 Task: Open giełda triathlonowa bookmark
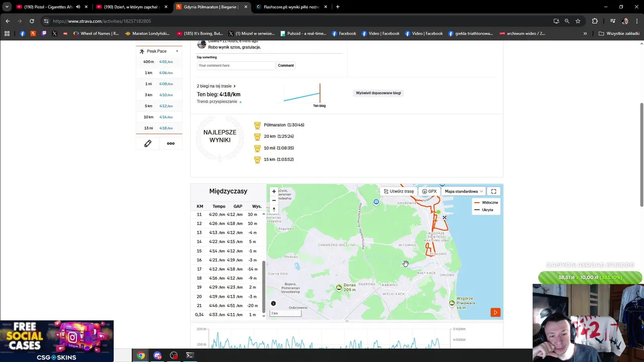point(470,34)
